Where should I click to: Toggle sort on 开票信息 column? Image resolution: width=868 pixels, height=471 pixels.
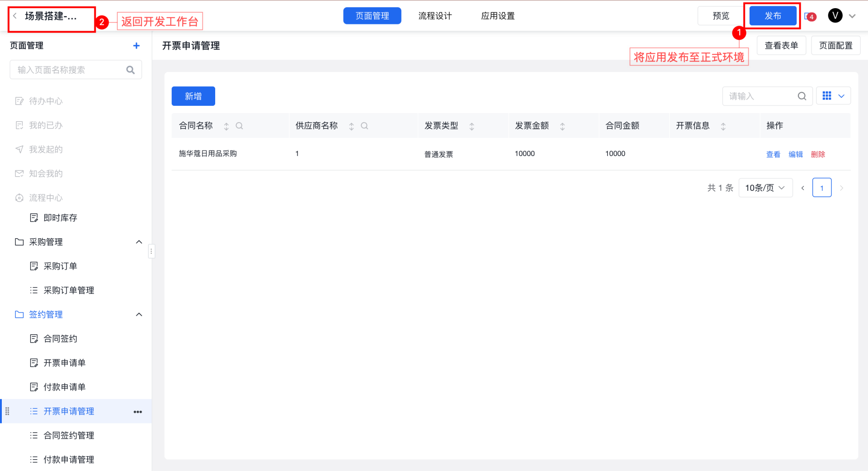723,127
